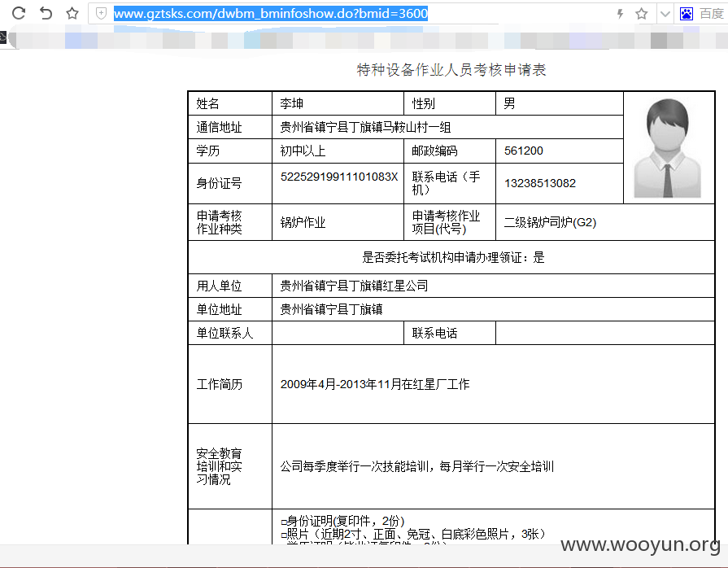Click the 工作简历 label cell
Image resolution: width=728 pixels, height=568 pixels.
click(x=230, y=384)
